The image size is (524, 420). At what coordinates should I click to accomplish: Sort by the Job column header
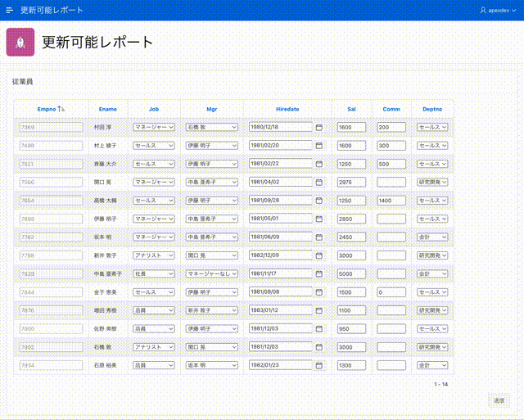point(154,109)
